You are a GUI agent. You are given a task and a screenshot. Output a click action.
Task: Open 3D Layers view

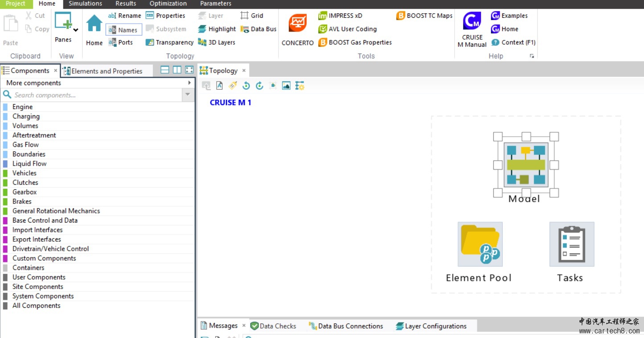217,42
